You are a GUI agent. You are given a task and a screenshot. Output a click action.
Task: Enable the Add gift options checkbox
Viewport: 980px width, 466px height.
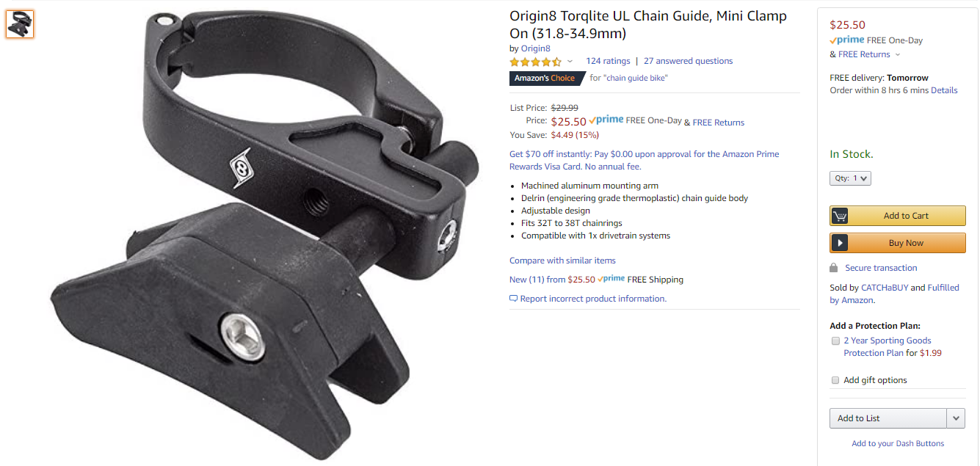(x=835, y=380)
